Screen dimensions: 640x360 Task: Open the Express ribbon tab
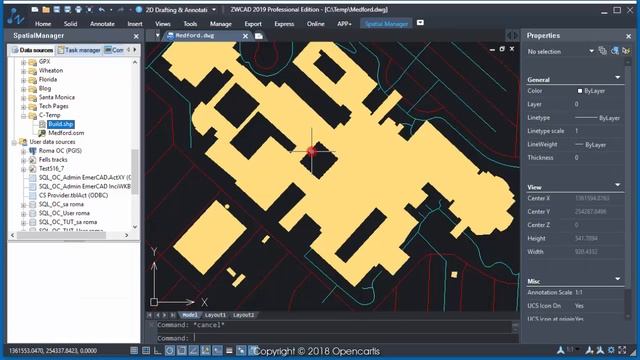click(284, 24)
